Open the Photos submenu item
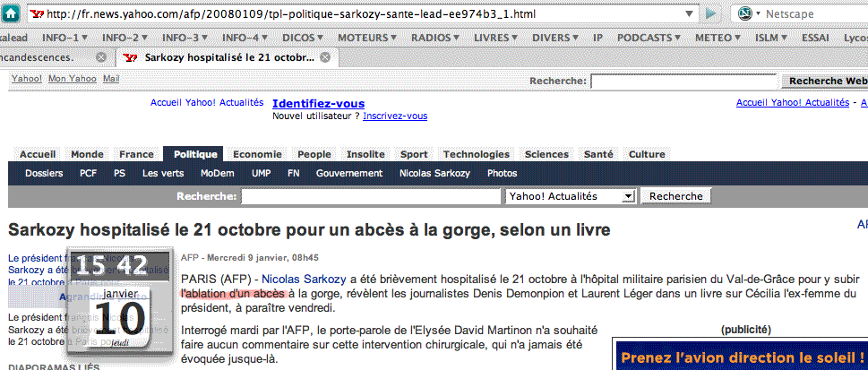The width and height of the screenshot is (868, 370). pos(503,174)
